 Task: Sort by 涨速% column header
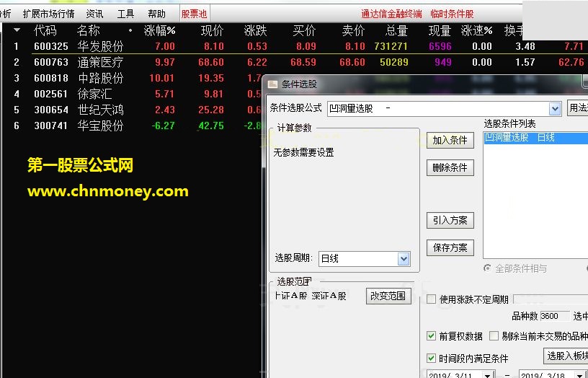point(476,30)
